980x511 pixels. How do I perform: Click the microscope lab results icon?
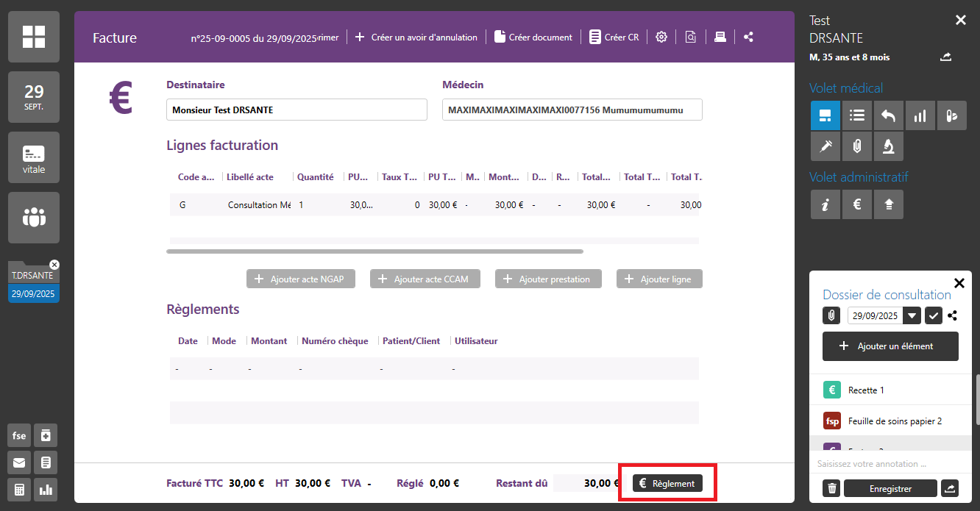pos(889,146)
